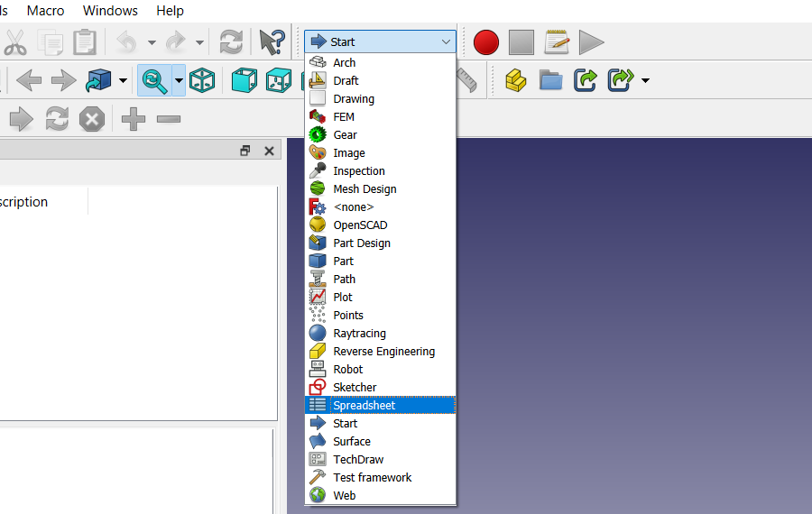Switch to Part Design workbench

380,243
